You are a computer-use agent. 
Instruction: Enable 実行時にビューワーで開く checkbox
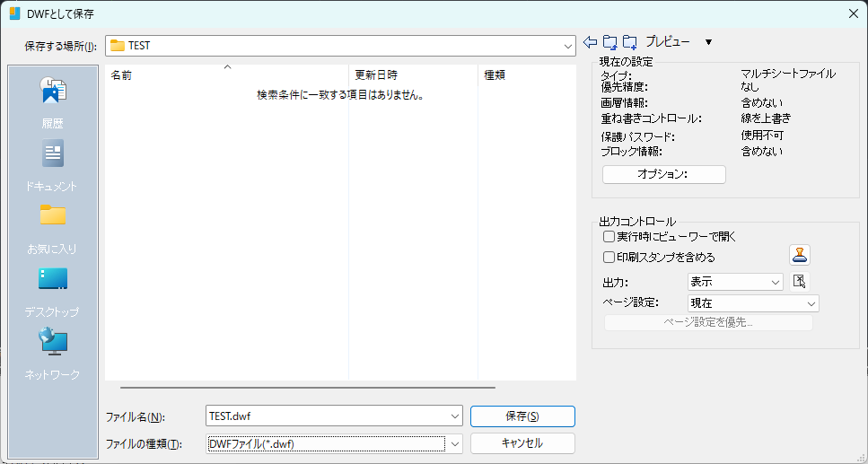pos(609,237)
